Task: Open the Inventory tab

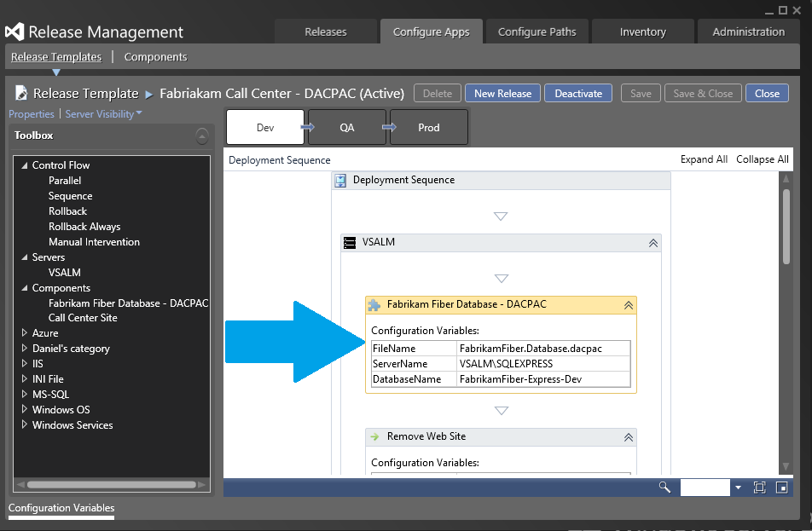Action: pyautogui.click(x=642, y=32)
